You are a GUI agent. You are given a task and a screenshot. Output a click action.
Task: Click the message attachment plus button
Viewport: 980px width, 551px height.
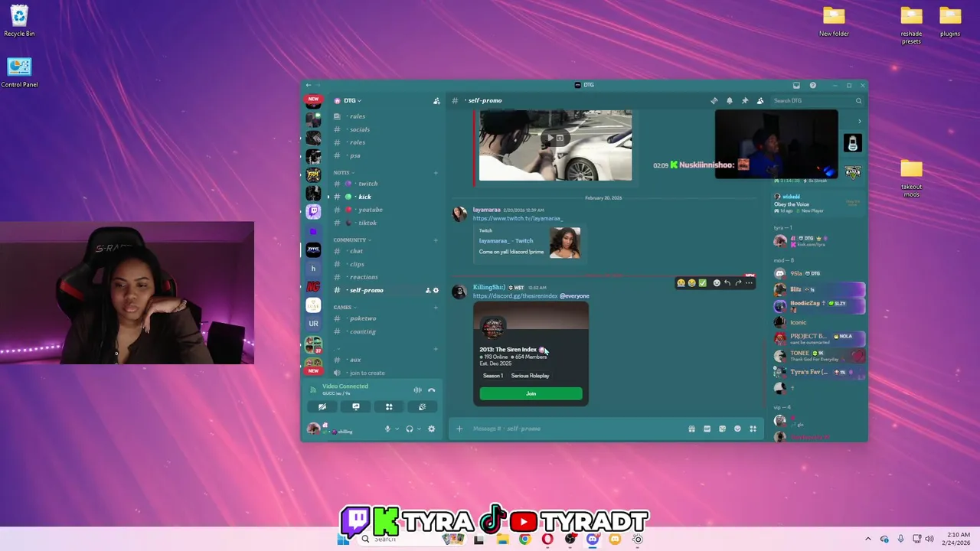459,429
